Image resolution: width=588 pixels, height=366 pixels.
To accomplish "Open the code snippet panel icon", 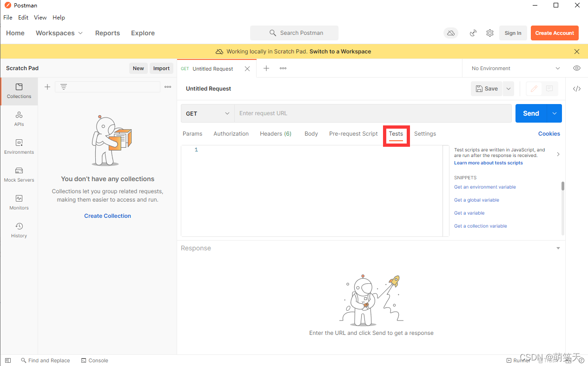I will (577, 89).
